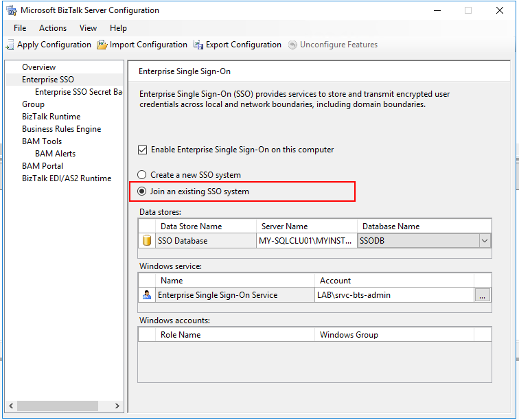The width and height of the screenshot is (519, 420).
Task: Click the ellipsis browse button for account
Action: pos(482,295)
